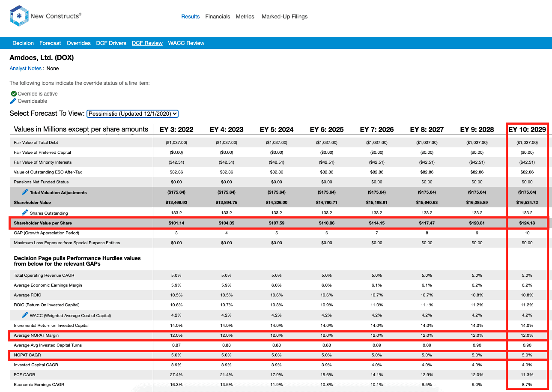This screenshot has height=392, width=552.
Task: Click the Fair Value of Minority Interests label
Action: click(x=43, y=162)
